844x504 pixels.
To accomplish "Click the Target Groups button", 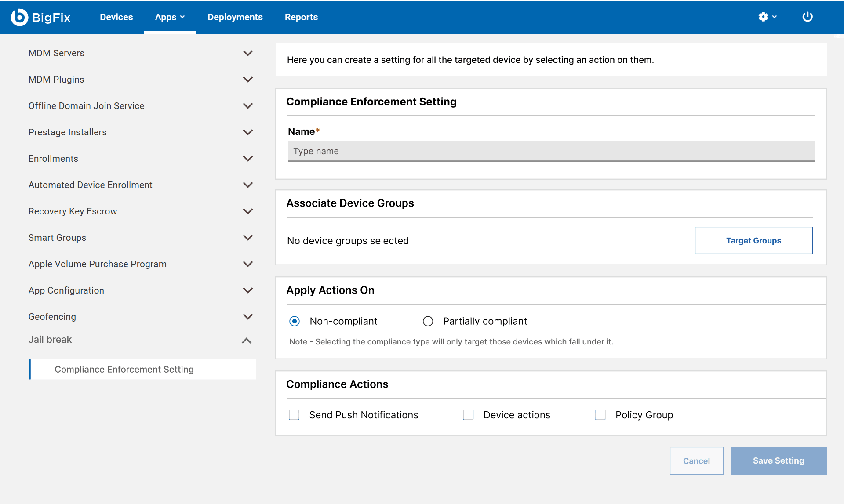I will [753, 240].
